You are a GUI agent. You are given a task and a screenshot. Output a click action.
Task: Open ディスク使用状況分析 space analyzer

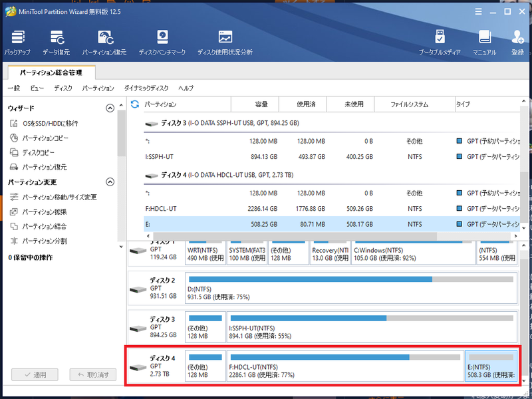click(225, 43)
